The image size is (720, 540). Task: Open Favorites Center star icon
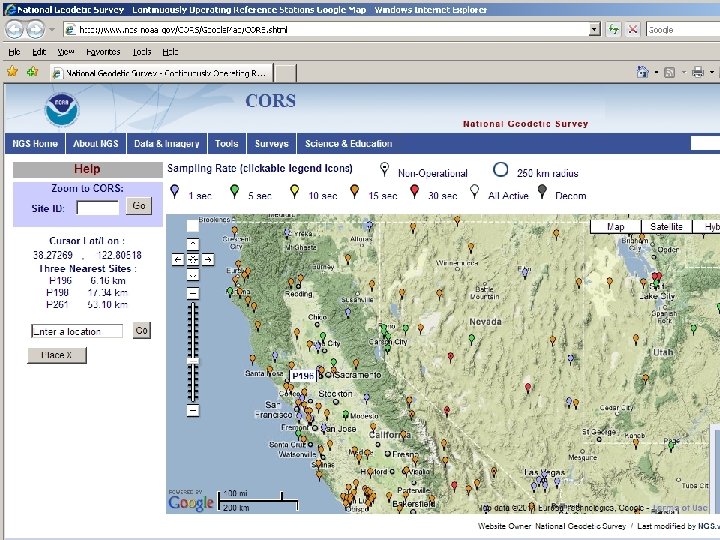(12, 72)
